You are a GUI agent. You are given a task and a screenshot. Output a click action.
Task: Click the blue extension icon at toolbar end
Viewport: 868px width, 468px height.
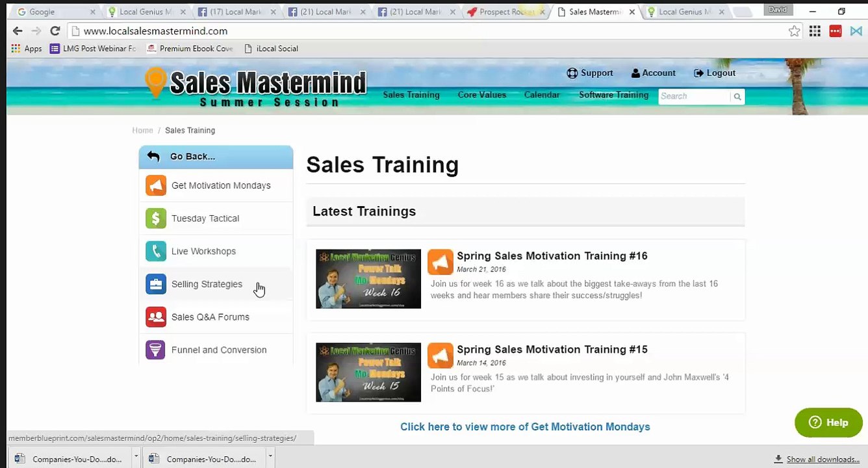tap(856, 31)
